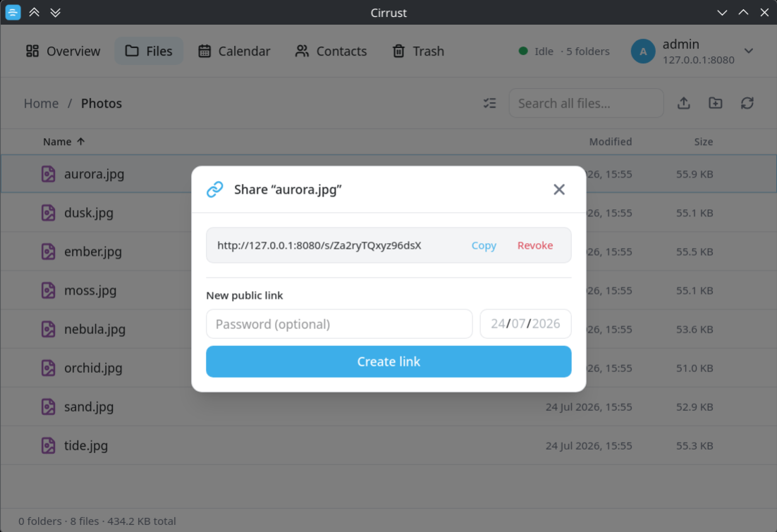Click the double down-arrow title bar icon
Image resolution: width=777 pixels, height=532 pixels.
click(x=56, y=12)
